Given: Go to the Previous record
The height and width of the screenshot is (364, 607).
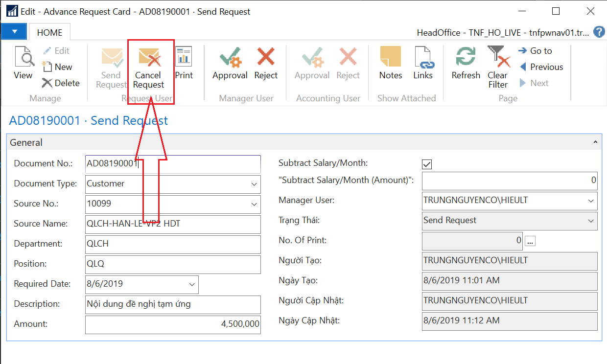Looking at the screenshot, I should (541, 67).
